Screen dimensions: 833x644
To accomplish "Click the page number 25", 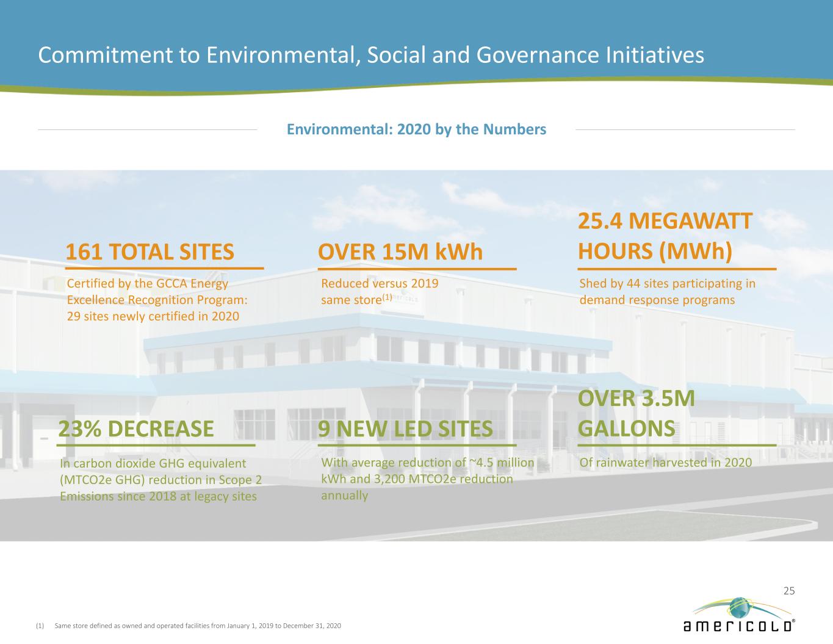I will tap(788, 590).
